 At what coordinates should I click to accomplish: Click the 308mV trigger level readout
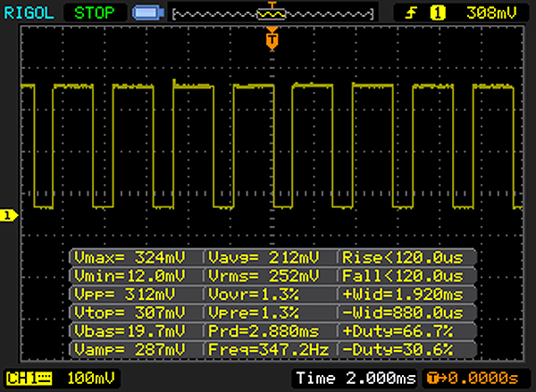pos(491,13)
